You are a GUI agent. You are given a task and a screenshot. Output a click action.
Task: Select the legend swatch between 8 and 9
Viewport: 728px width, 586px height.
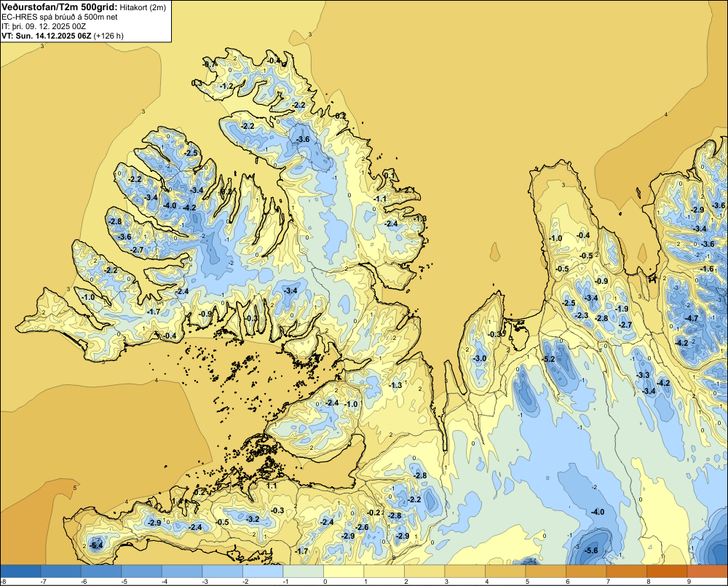(x=667, y=571)
